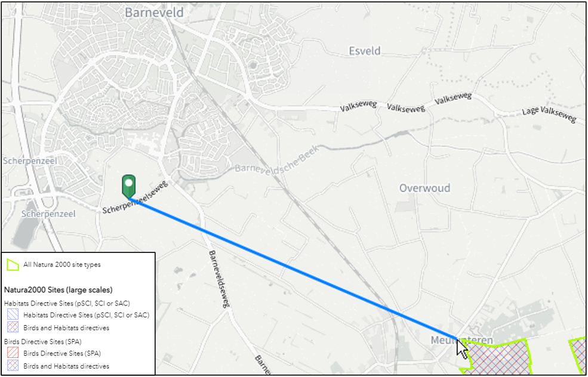Click the Meulunteren place label
The image size is (588, 377).
point(461,340)
